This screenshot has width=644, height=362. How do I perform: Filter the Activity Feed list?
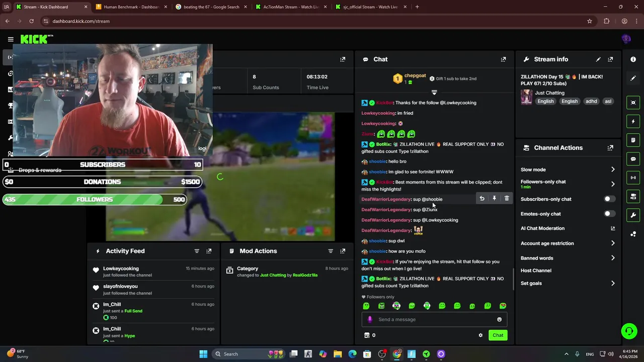pyautogui.click(x=197, y=251)
